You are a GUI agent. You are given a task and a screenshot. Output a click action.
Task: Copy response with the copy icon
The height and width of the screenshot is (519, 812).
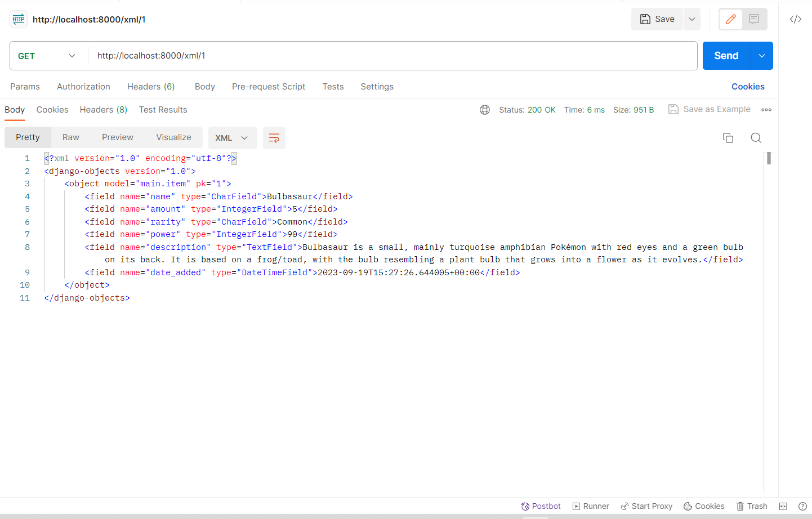click(728, 138)
